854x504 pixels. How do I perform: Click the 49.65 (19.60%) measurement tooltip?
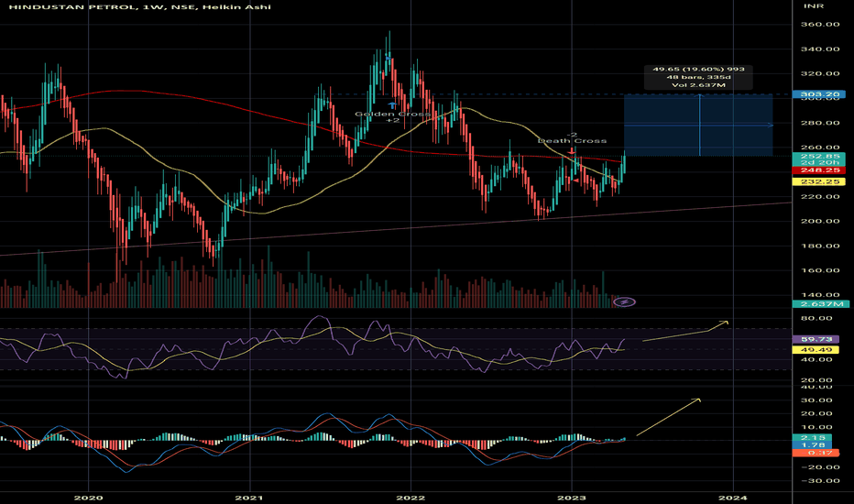[698, 77]
